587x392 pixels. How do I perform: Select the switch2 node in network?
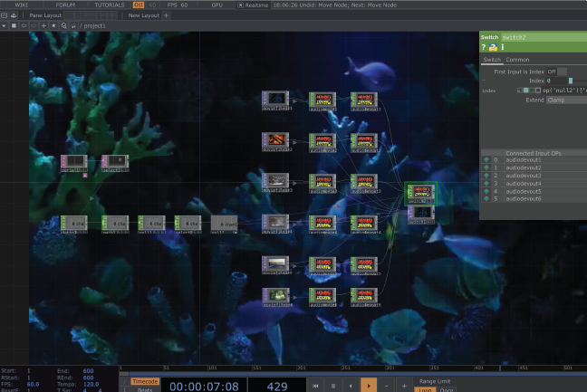tap(419, 192)
